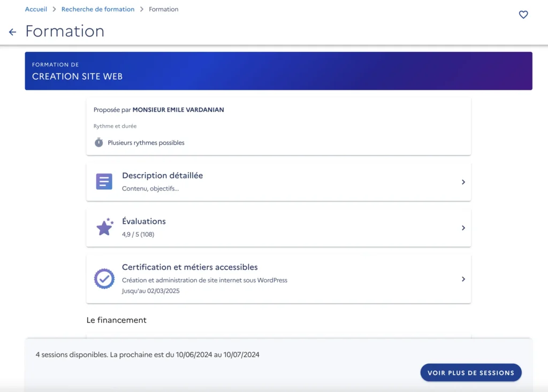Expand Évaluations using its right chevron
The width and height of the screenshot is (548, 392).
pos(463,228)
